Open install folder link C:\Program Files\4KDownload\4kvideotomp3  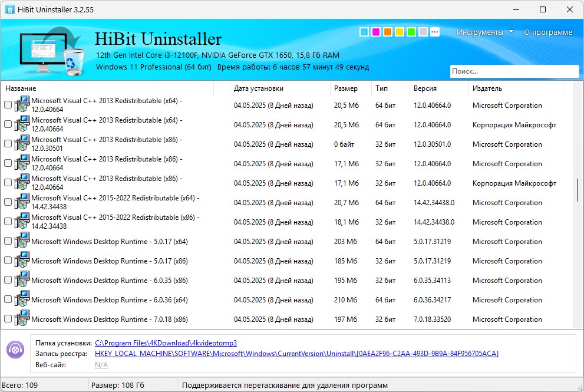coord(166,343)
